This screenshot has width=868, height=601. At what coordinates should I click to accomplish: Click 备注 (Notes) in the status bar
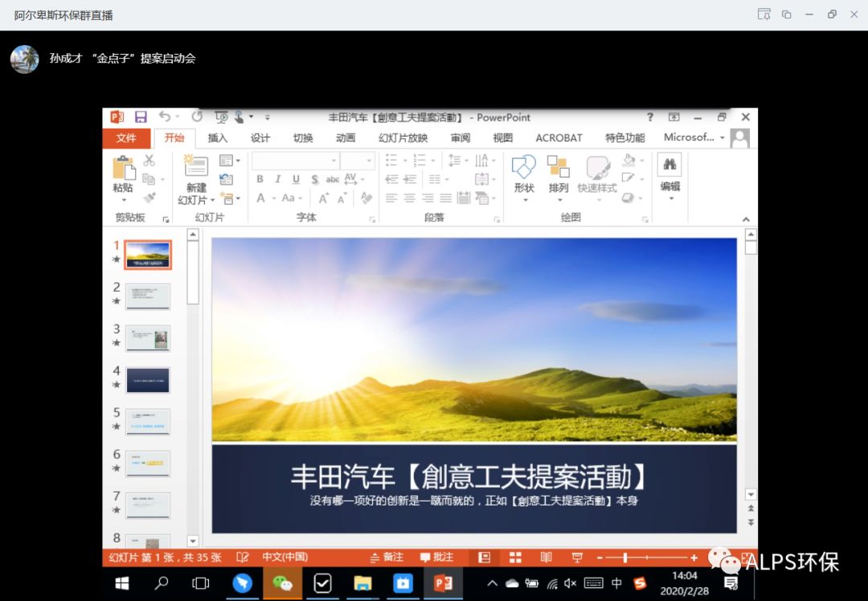pos(387,558)
